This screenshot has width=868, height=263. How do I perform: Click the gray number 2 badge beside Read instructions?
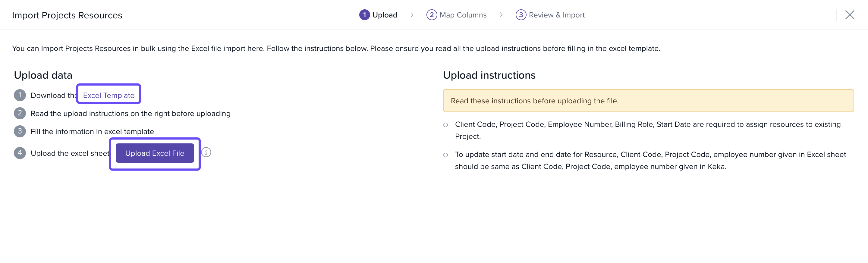pos(20,113)
